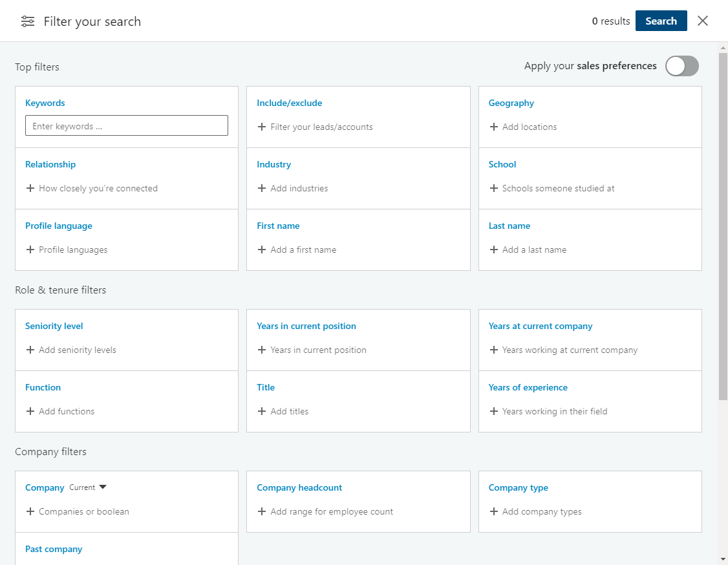This screenshot has width=728, height=565.
Task: Open the Industry filter heading
Action: point(274,164)
